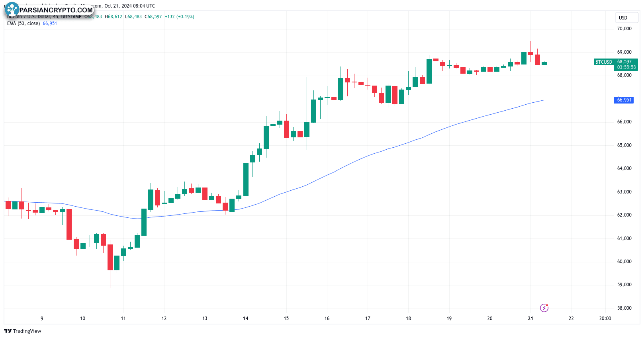Click the 61,000 price axis label

[x=624, y=238]
